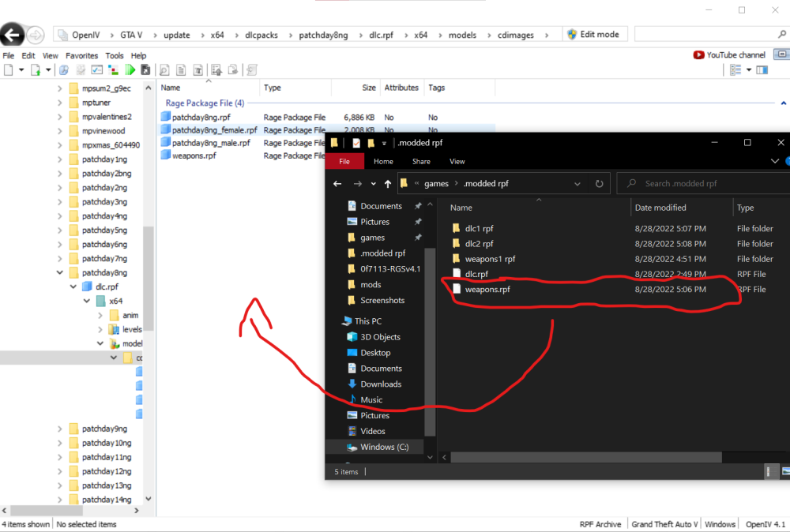790x532 pixels.
Task: Click the new file toolbar icon
Action: [x=9, y=70]
